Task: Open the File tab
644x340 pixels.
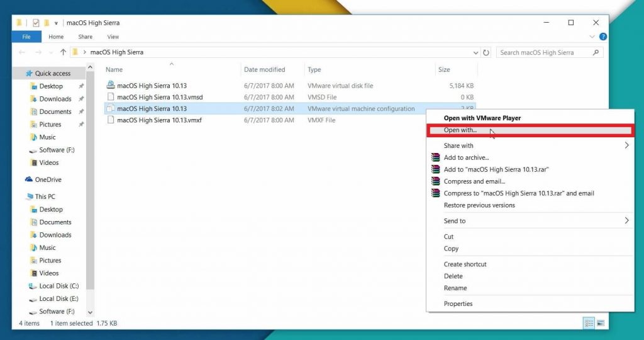Action: pyautogui.click(x=26, y=37)
